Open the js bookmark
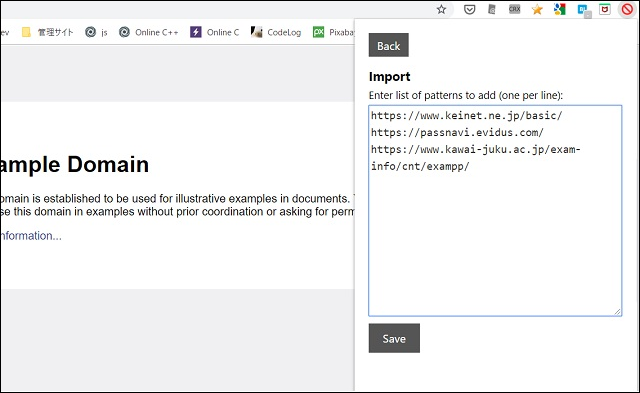Viewport: 640px width, 393px height. (96, 32)
